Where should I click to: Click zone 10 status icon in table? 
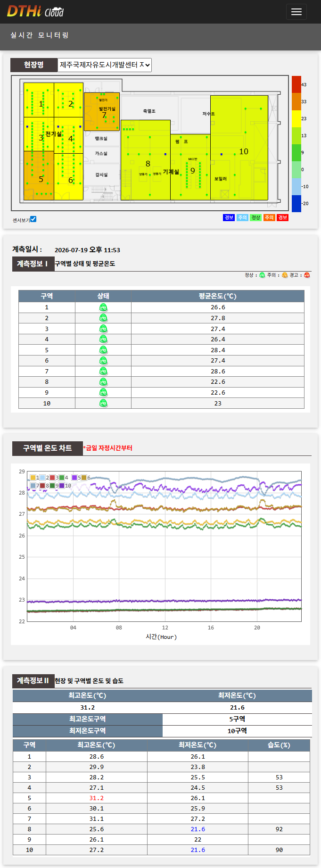point(103,403)
